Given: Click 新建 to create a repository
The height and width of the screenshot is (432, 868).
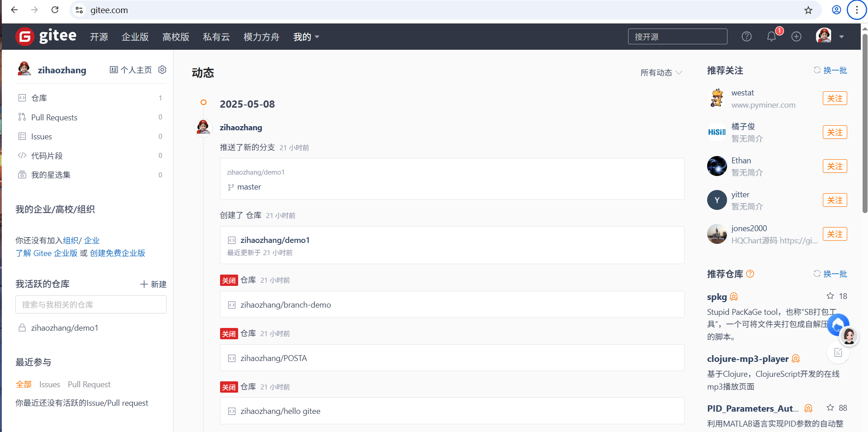Looking at the screenshot, I should (153, 284).
